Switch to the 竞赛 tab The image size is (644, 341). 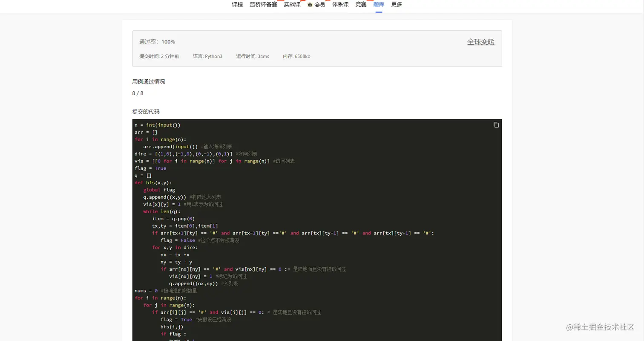[x=360, y=5]
